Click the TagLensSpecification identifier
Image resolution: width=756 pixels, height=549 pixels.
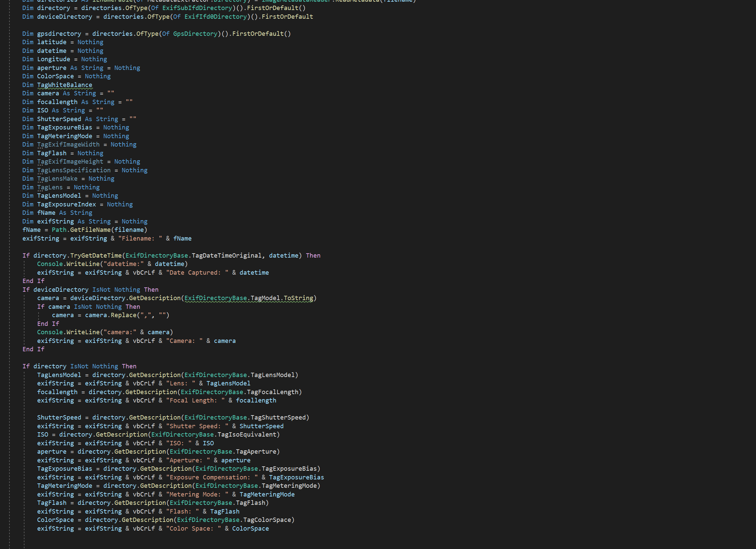(x=74, y=170)
